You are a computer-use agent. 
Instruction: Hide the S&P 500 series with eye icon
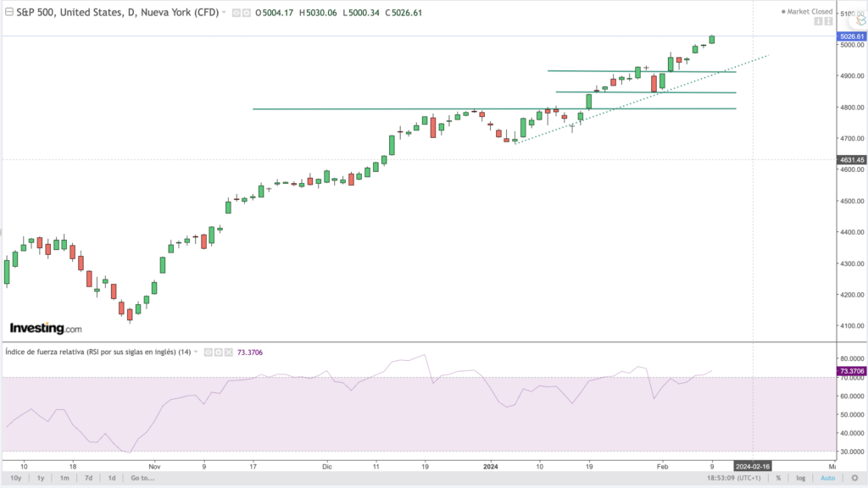pyautogui.click(x=236, y=14)
